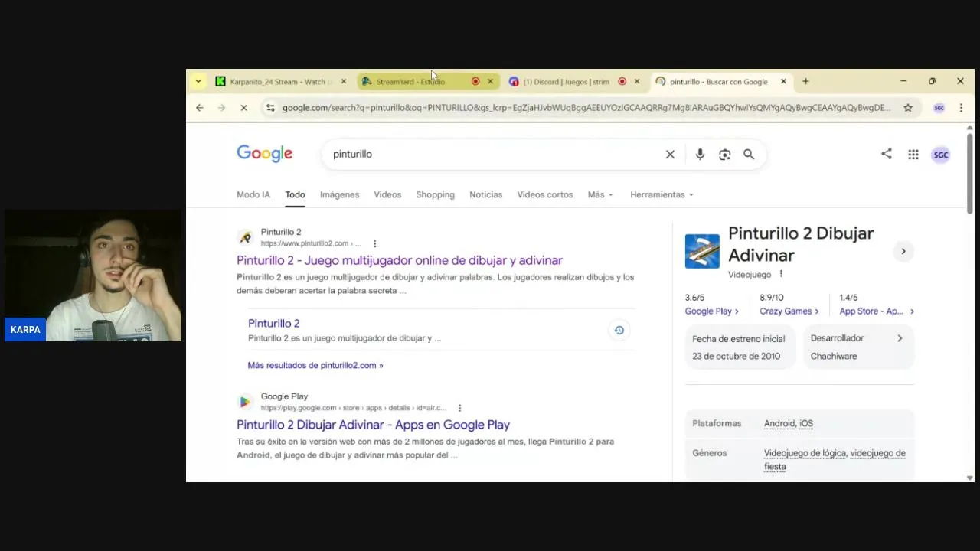
Task: Go to Google homepage via logo
Action: pos(265,154)
